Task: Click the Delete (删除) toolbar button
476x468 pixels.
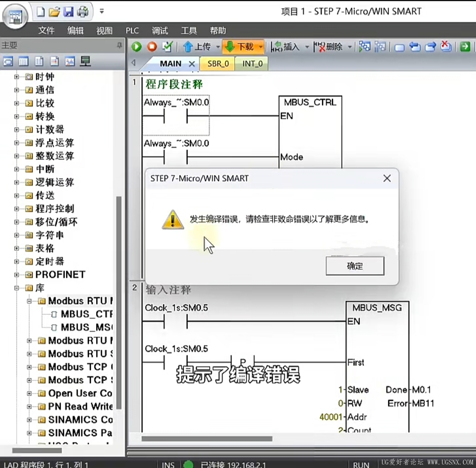Action: click(x=329, y=47)
